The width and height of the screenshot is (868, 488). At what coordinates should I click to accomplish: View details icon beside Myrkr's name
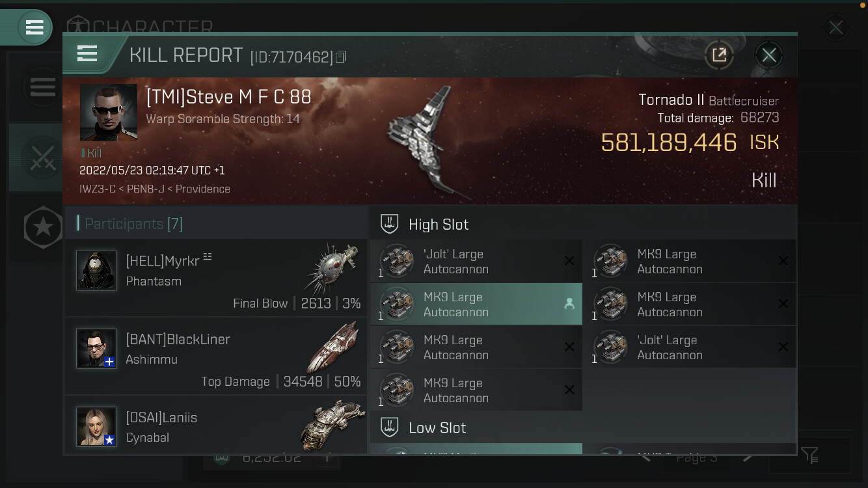pyautogui.click(x=208, y=256)
